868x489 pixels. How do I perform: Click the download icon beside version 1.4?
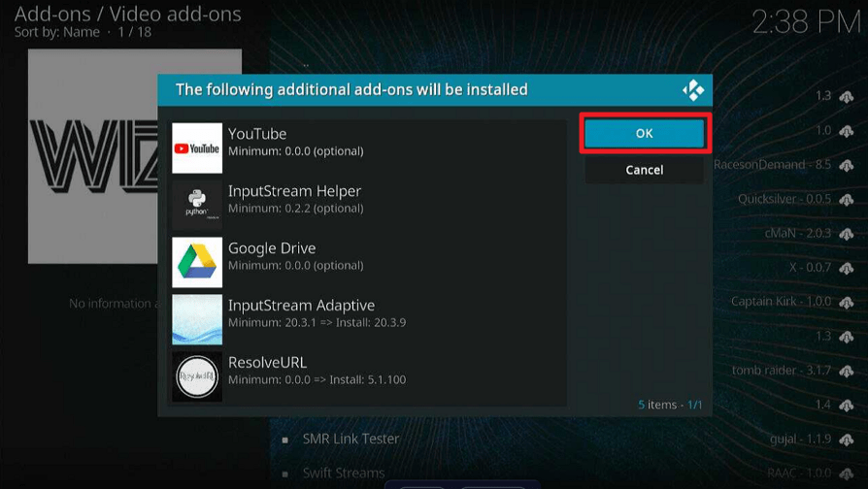click(x=847, y=406)
